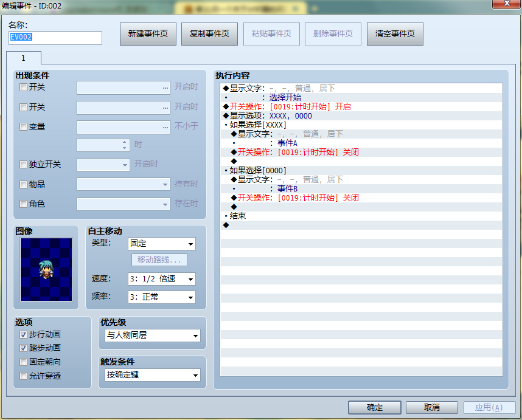
Task: Check the 固定朝向 option
Action: tap(23, 362)
